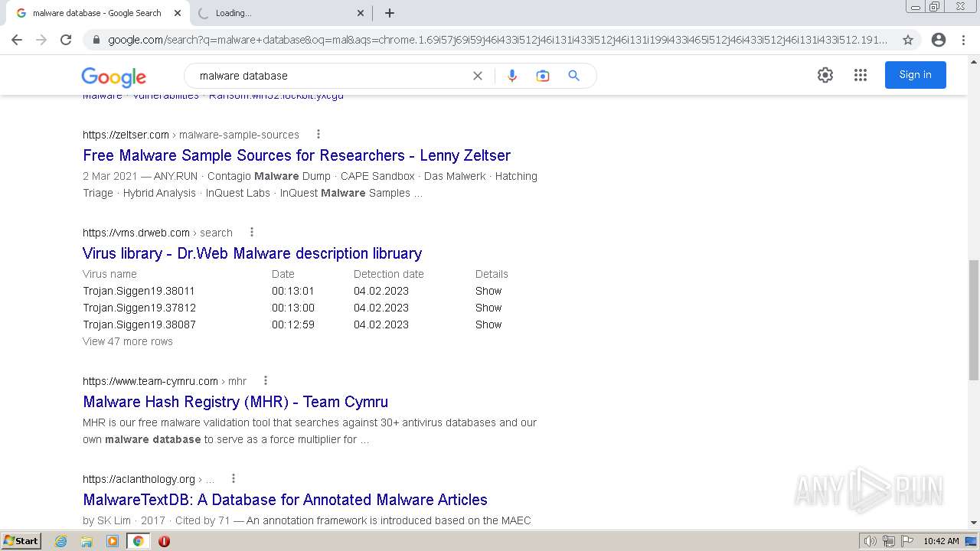Screen dimensions: 980x551
Task: Open network icon in system tray
Action: point(889,541)
